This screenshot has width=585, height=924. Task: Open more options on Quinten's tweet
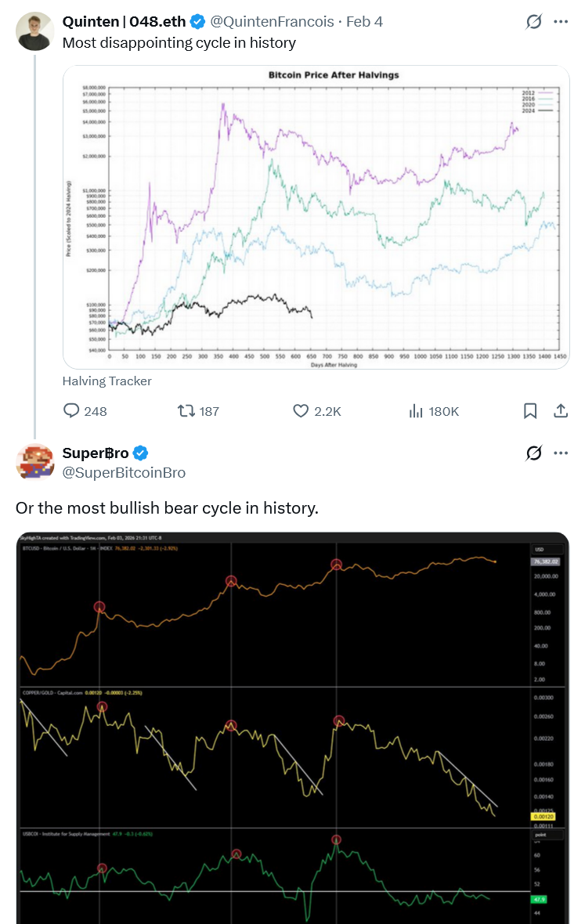pos(561,22)
